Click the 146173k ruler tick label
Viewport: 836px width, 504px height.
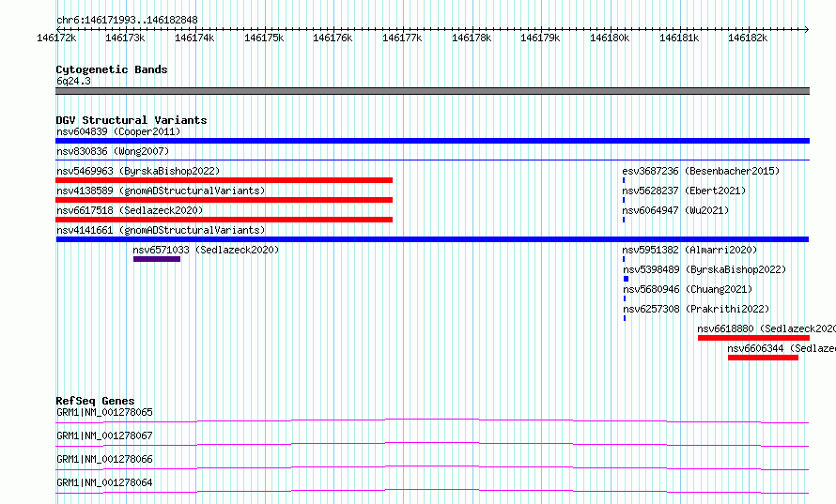(125, 38)
